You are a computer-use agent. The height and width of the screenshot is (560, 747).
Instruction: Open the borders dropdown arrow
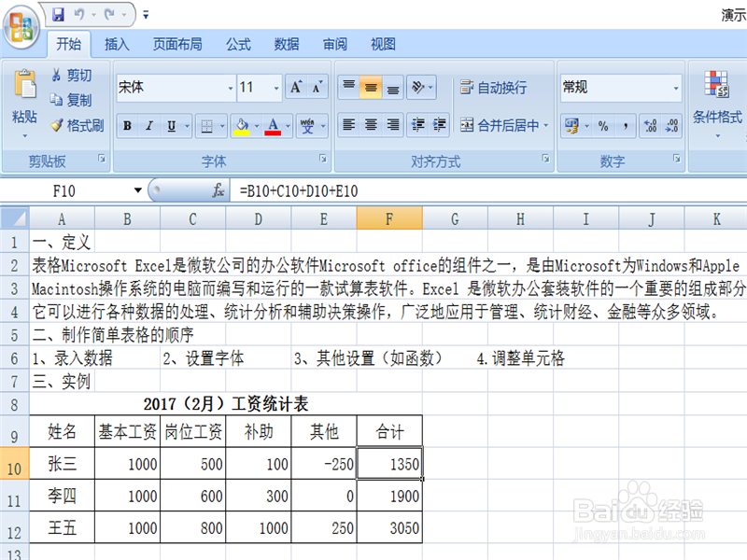click(222, 126)
